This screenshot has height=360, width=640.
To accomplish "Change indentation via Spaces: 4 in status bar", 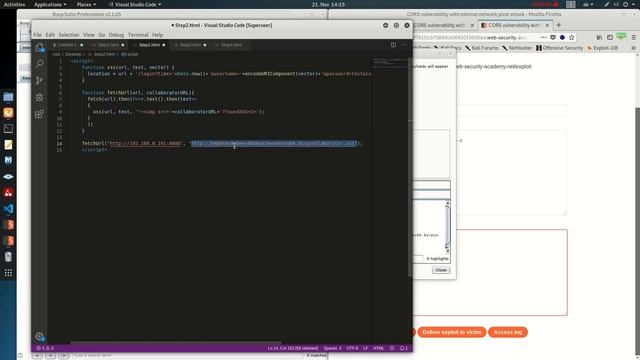I will pos(332,348).
